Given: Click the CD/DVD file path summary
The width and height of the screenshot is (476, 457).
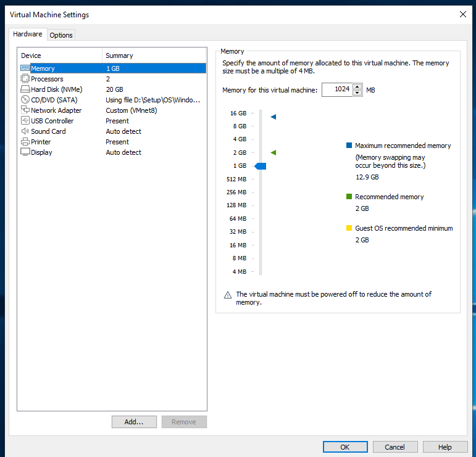Looking at the screenshot, I should point(152,100).
